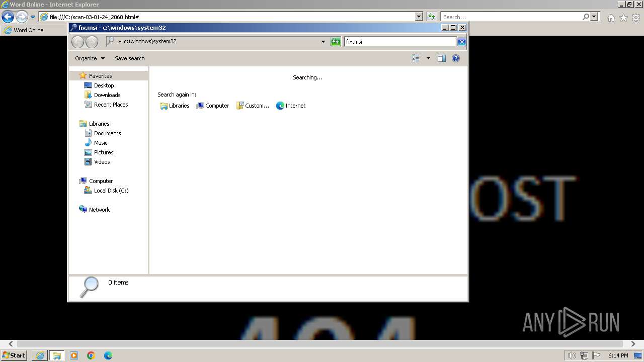Open IE Tools gear icon
This screenshot has width=644, height=362.
636,18
